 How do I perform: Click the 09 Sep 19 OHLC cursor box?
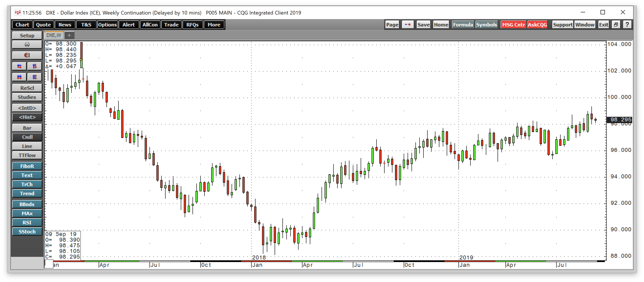(x=63, y=246)
